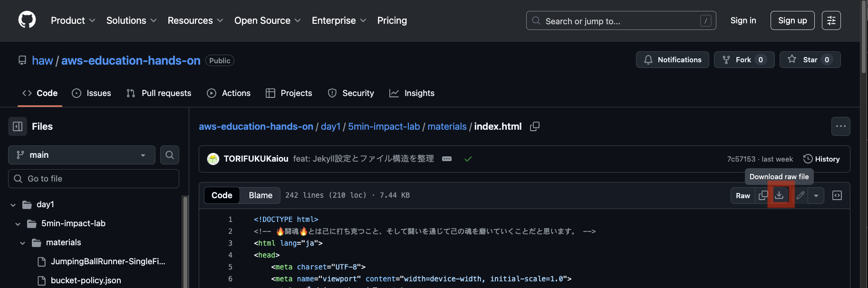
Task: Open the Resources dropdown menu
Action: point(195,20)
